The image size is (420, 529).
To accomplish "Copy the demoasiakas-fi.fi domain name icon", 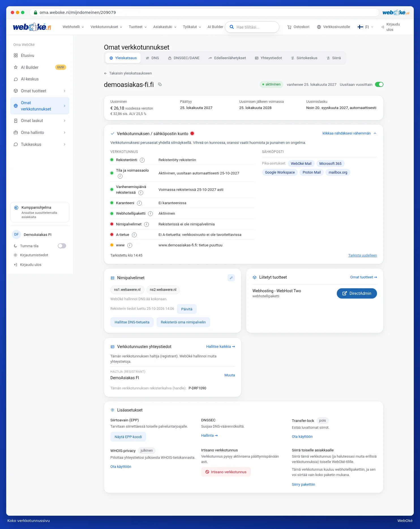I will (160, 84).
